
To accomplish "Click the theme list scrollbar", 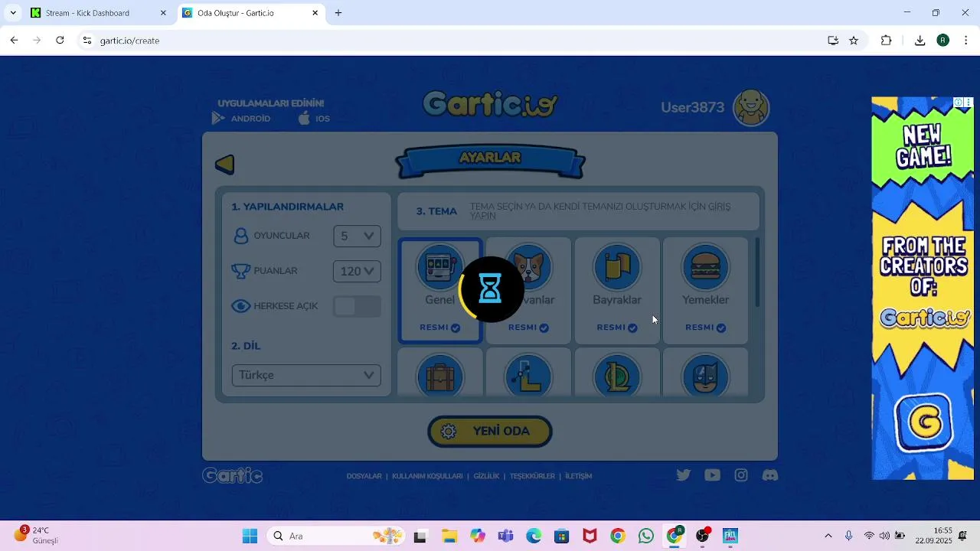I will pyautogui.click(x=758, y=273).
